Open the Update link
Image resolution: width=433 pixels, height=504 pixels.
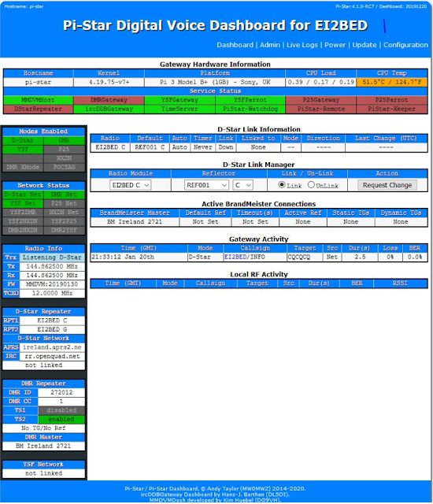365,45
